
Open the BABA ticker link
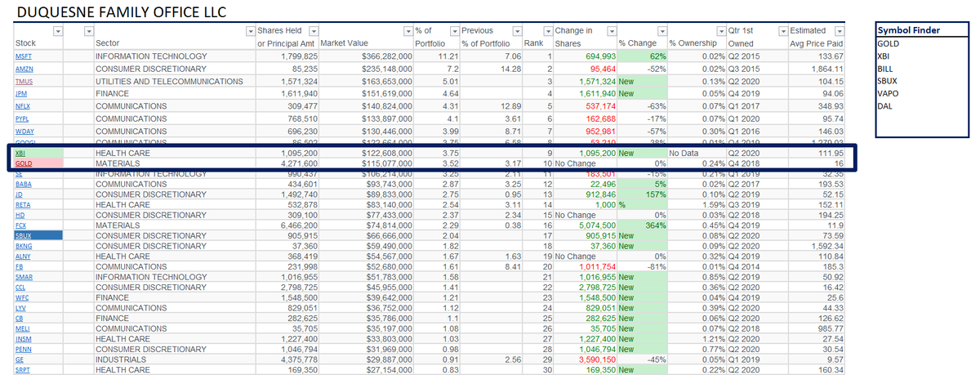click(x=22, y=185)
